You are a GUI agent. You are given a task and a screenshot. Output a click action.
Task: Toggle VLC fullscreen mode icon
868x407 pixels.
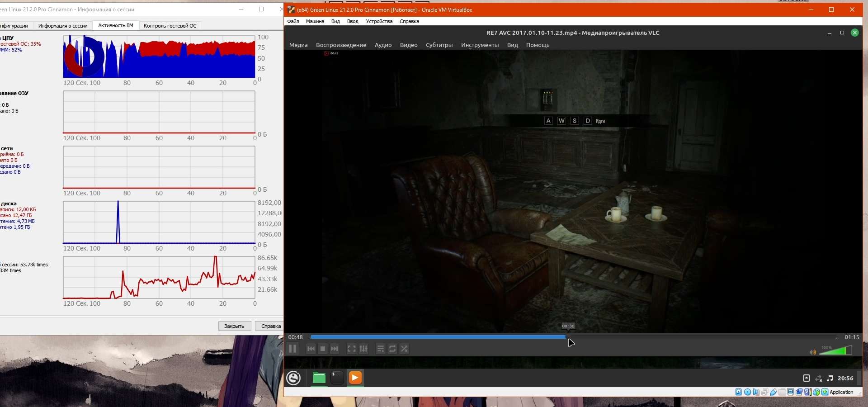pyautogui.click(x=352, y=349)
